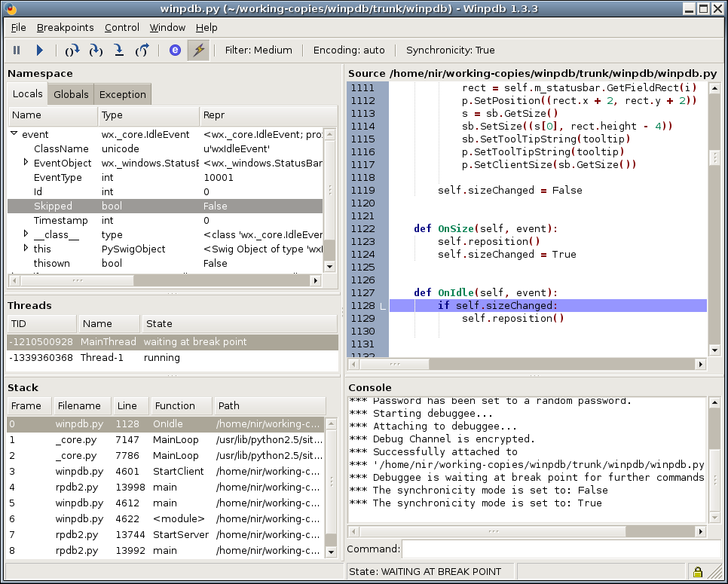
Task: Toggle the analyze exception 'e' icon
Action: 175,50
